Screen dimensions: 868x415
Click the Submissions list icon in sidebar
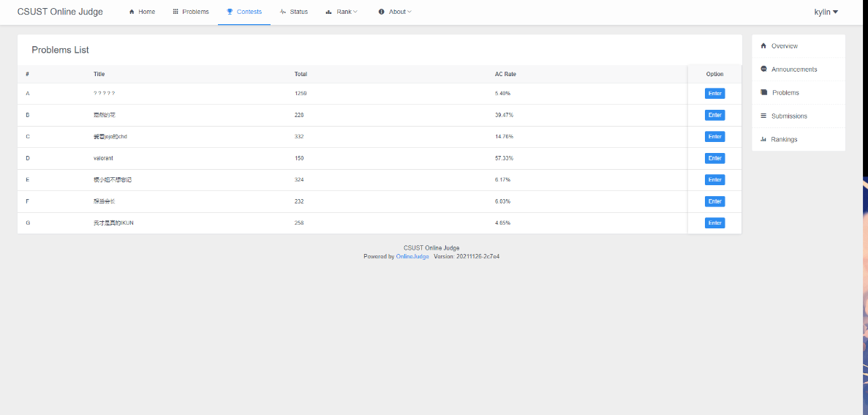[763, 116]
